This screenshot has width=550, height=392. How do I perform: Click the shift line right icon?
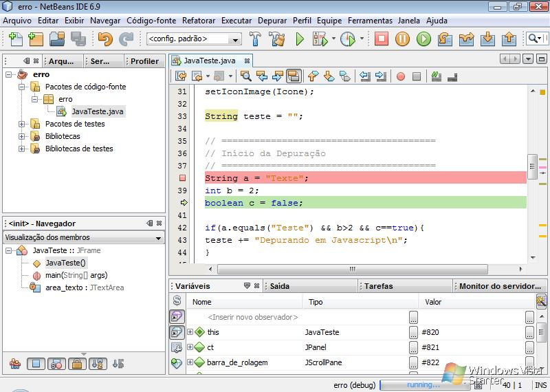click(381, 76)
